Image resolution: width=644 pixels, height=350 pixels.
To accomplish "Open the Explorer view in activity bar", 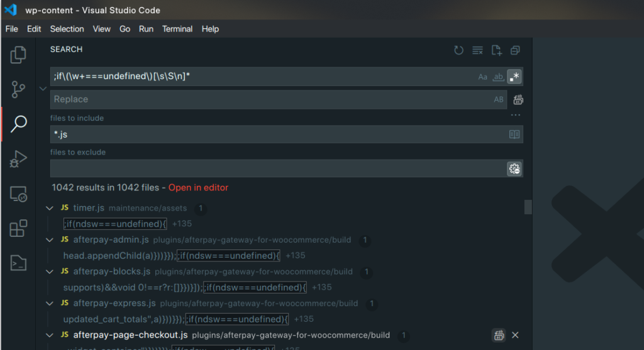I will coord(18,55).
